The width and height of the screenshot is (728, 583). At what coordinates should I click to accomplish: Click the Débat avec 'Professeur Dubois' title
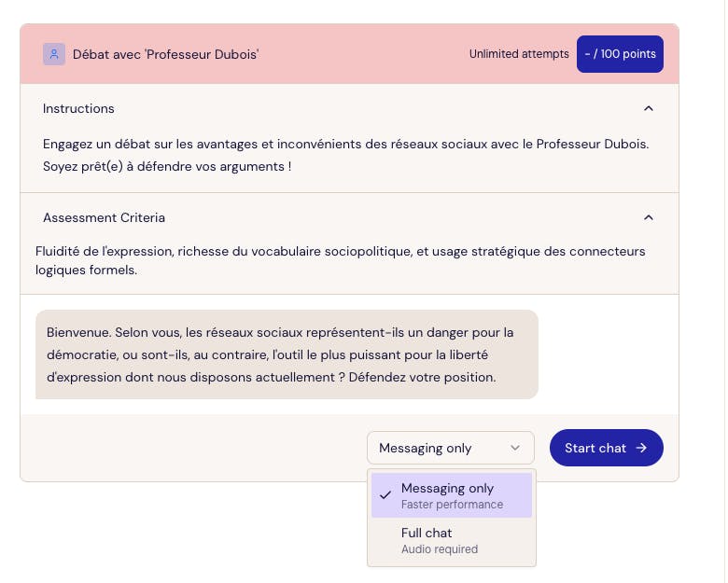[x=165, y=54]
